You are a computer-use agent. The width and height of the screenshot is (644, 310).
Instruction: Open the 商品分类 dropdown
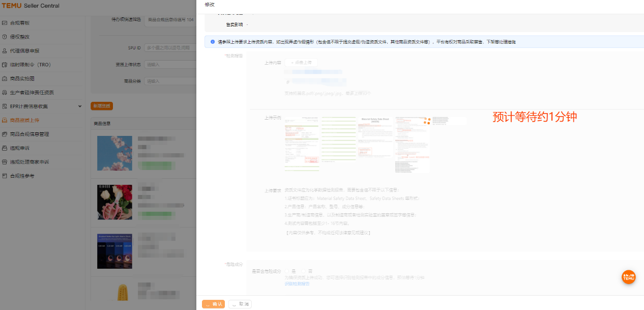(170, 81)
